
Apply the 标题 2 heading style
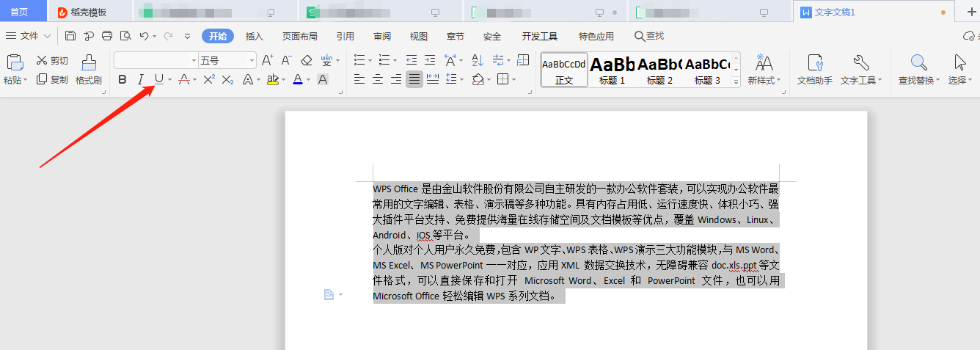point(659,70)
